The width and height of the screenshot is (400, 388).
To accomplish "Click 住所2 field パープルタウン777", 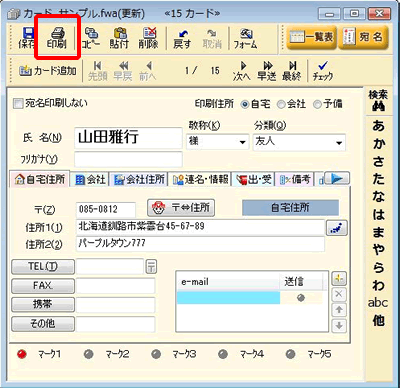I will pos(200,244).
